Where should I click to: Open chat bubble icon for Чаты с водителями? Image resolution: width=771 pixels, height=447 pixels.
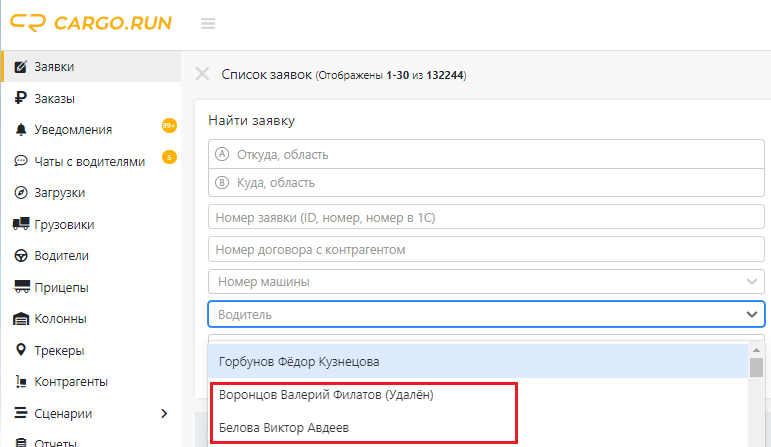coord(20,161)
